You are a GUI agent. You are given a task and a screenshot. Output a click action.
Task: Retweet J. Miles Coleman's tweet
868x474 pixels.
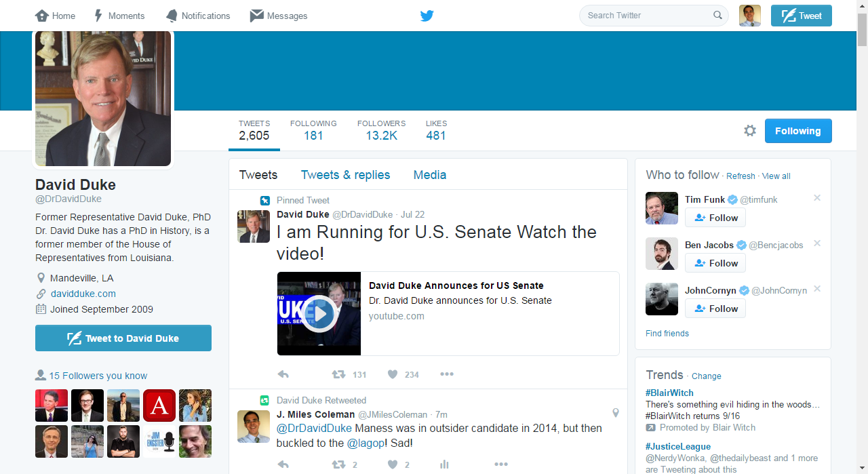point(338,465)
